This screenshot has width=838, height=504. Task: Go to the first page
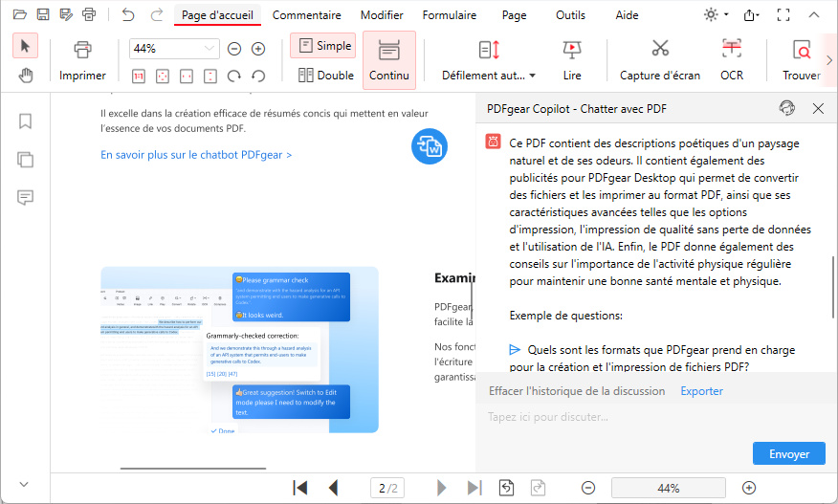(300, 488)
